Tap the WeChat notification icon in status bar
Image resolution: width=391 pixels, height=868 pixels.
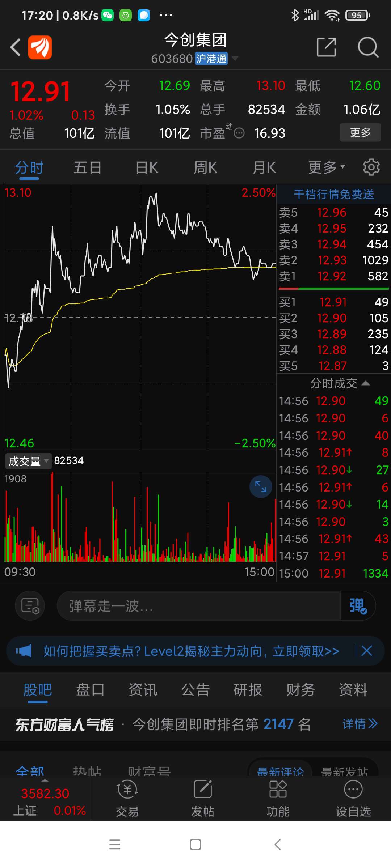click(108, 15)
